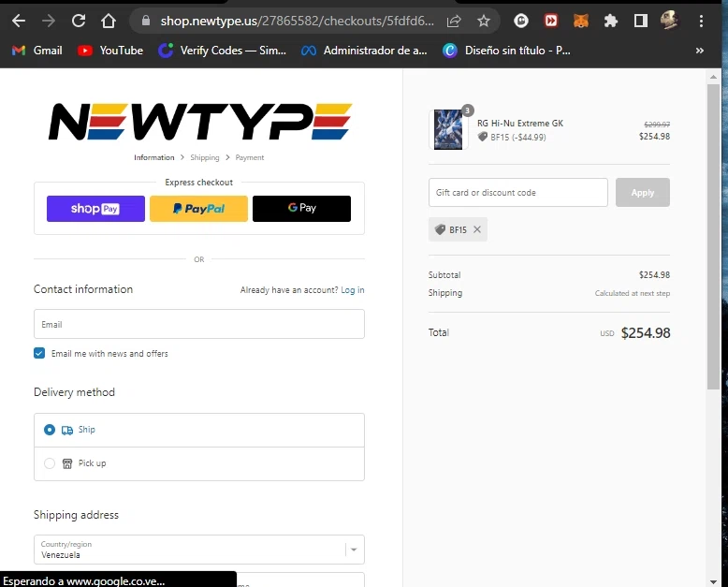Uncheck Email me with news and offers
728x587 pixels.
coord(39,353)
